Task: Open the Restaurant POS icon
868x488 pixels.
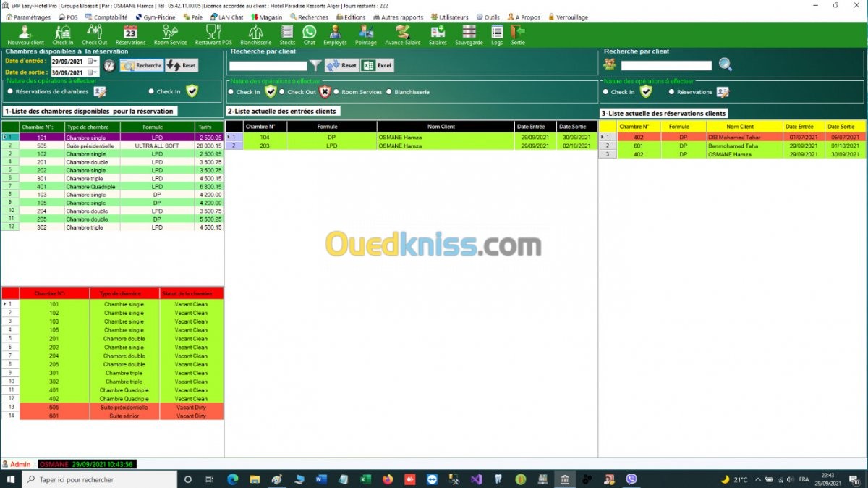Action: click(213, 35)
